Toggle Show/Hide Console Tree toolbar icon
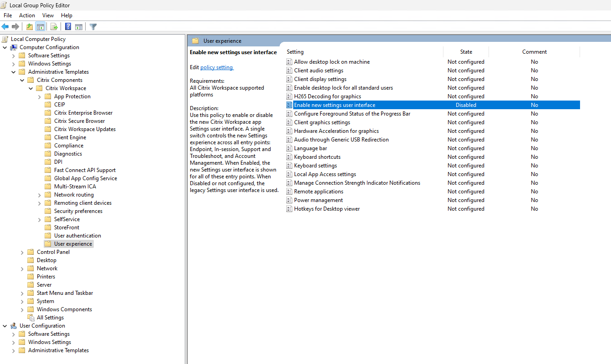The width and height of the screenshot is (611, 364). tap(41, 26)
